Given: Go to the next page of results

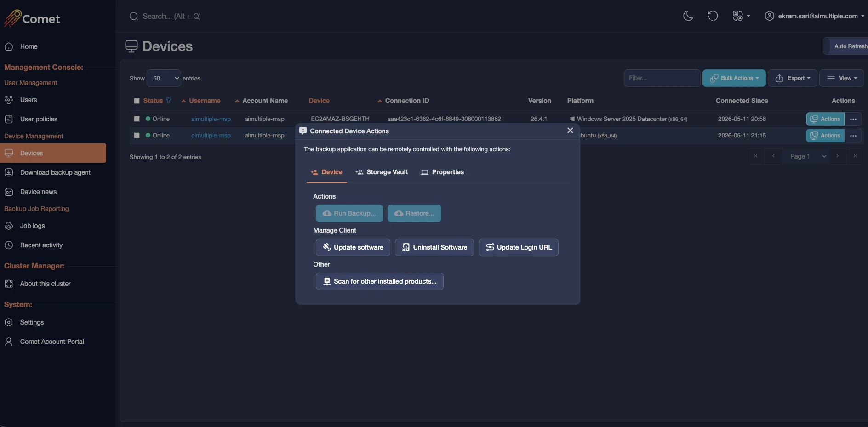Looking at the screenshot, I should tap(838, 156).
